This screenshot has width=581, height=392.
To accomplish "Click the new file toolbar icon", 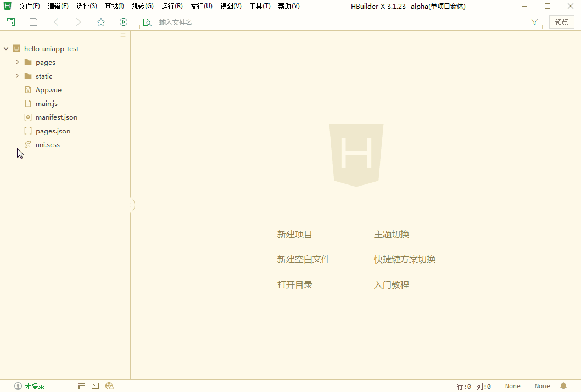I will coord(11,22).
